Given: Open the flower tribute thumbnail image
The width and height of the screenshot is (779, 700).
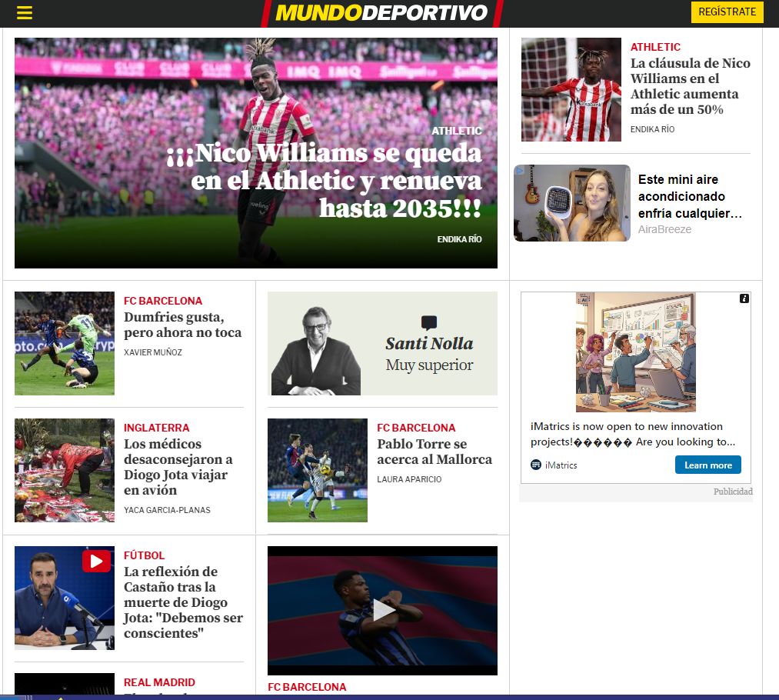Looking at the screenshot, I should point(64,471).
